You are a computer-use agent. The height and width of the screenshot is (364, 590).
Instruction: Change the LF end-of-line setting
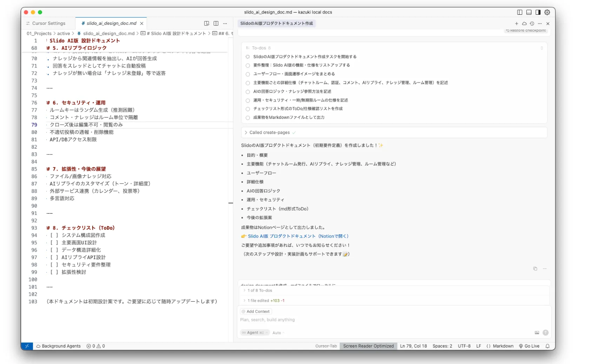point(478,346)
